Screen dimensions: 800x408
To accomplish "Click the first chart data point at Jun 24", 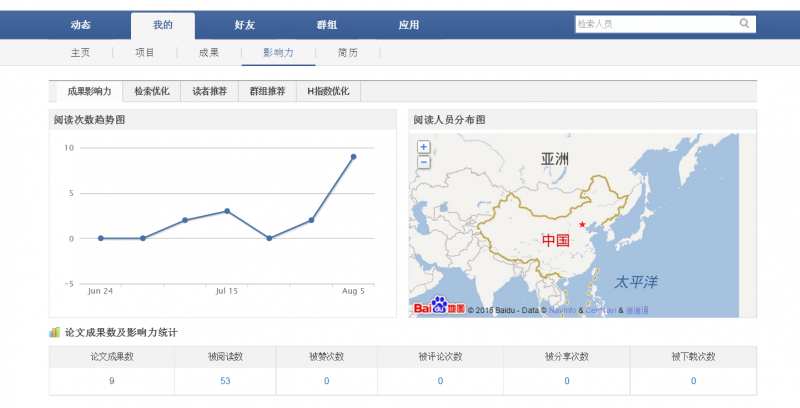I will (101, 238).
